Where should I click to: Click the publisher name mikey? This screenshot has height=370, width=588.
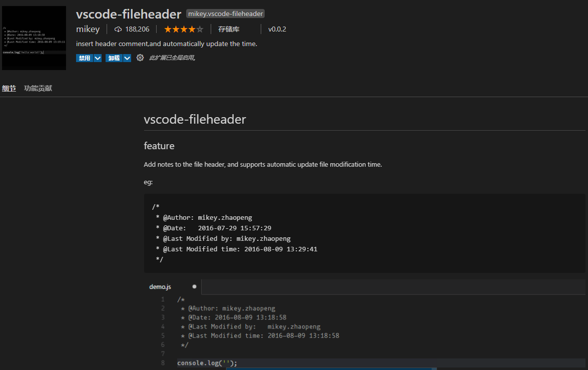click(x=88, y=29)
